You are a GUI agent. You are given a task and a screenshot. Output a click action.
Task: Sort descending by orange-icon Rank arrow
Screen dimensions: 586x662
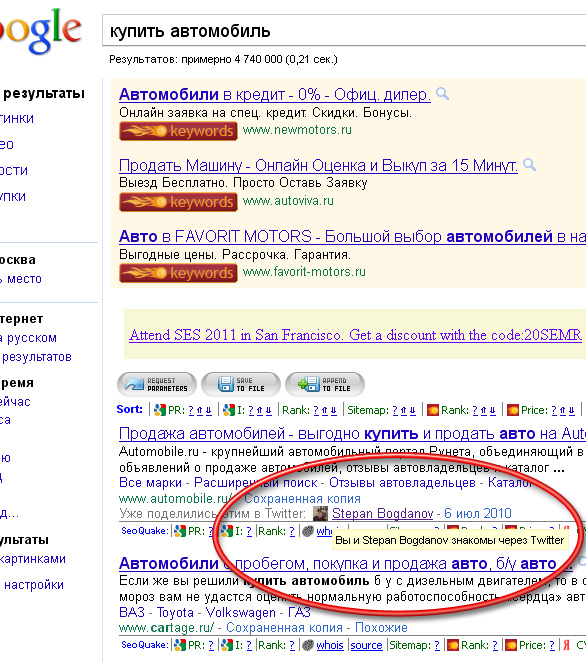point(492,410)
